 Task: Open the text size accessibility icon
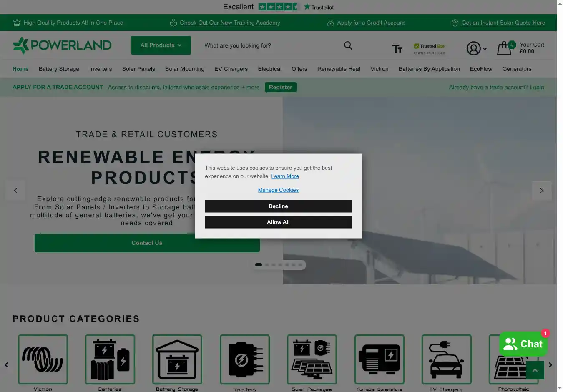pyautogui.click(x=397, y=49)
